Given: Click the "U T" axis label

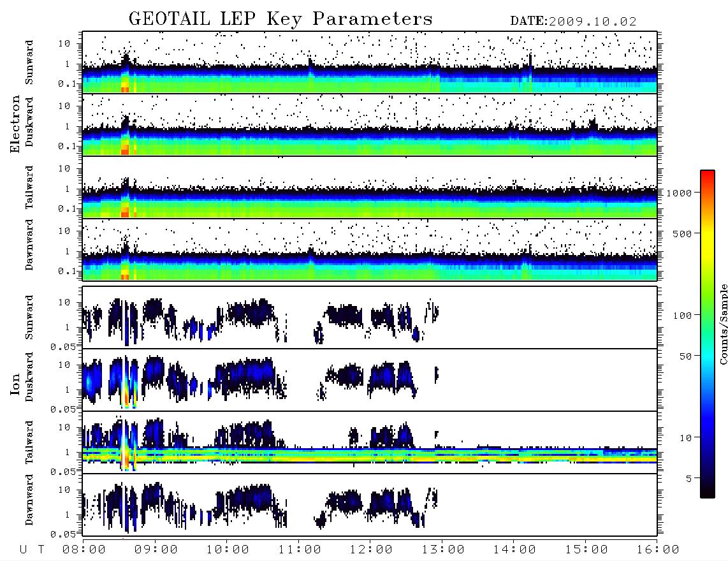Looking at the screenshot, I should (x=32, y=550).
